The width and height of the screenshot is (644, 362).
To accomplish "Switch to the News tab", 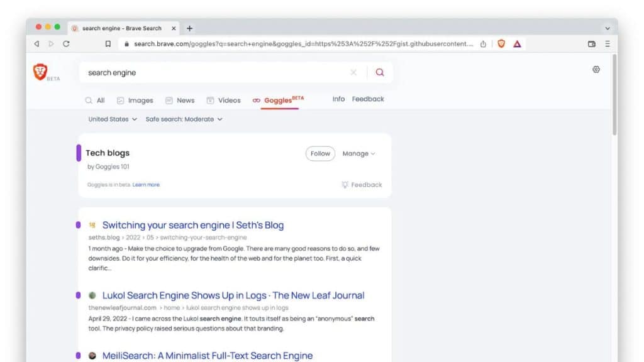I will [x=180, y=101].
